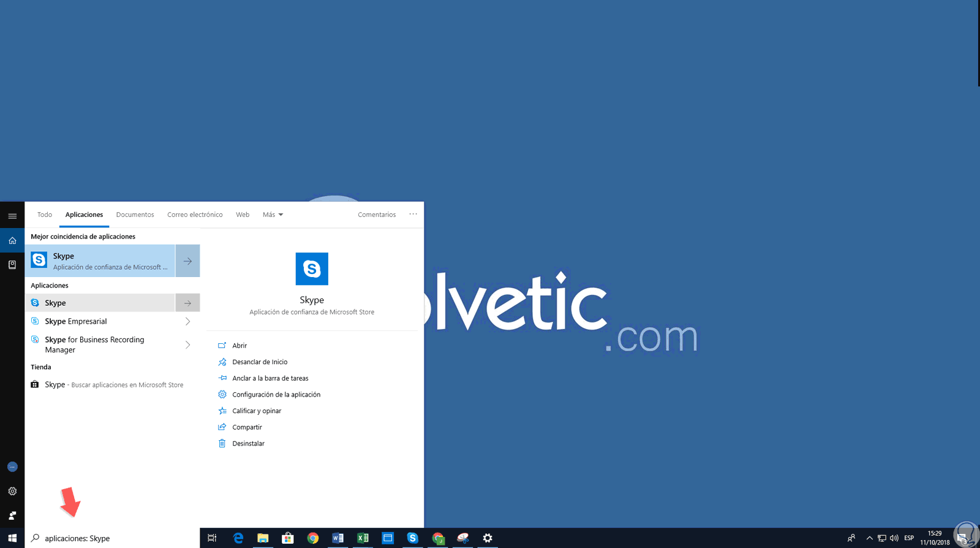Click Compartir for Skype

240,427
